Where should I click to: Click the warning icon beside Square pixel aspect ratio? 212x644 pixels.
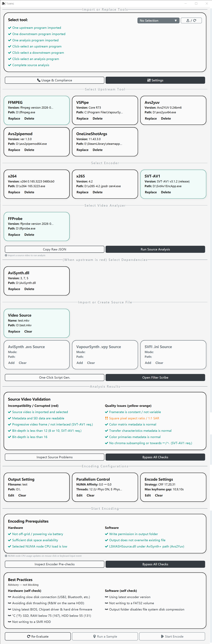(107, 418)
